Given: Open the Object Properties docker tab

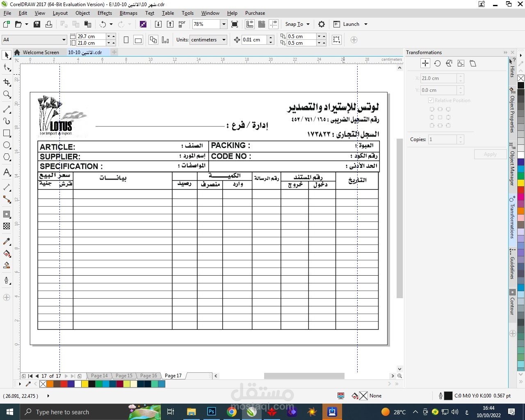Looking at the screenshot, I should pyautogui.click(x=512, y=110).
